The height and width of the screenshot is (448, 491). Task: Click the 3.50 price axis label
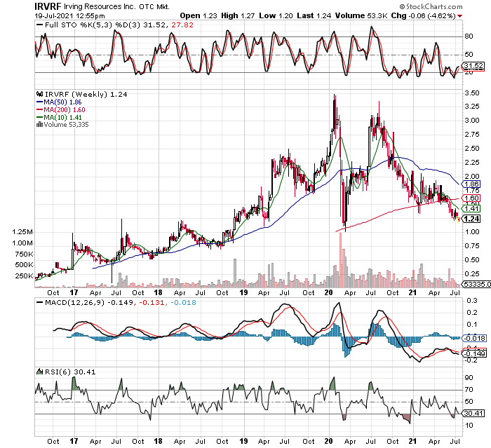click(472, 93)
